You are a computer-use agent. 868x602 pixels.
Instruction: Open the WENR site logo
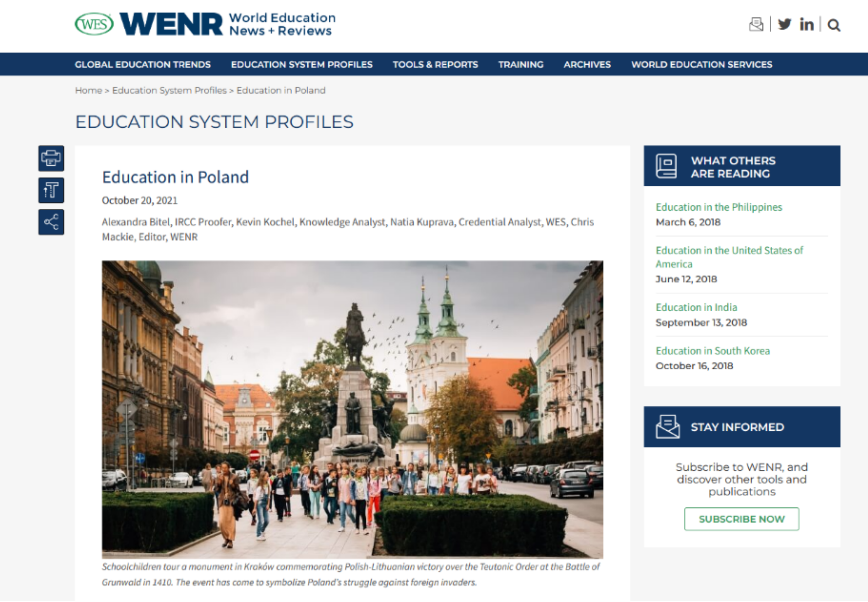click(227, 24)
